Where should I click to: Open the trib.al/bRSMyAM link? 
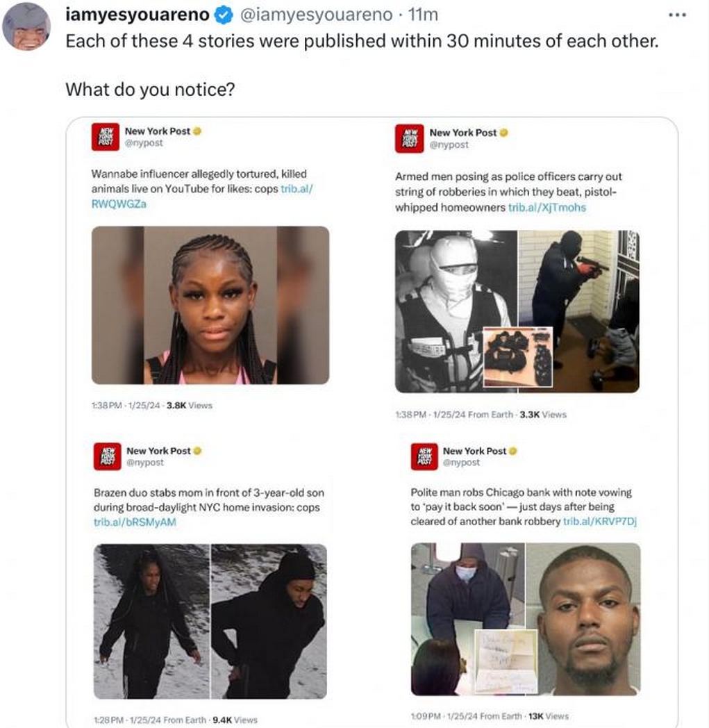tap(135, 522)
